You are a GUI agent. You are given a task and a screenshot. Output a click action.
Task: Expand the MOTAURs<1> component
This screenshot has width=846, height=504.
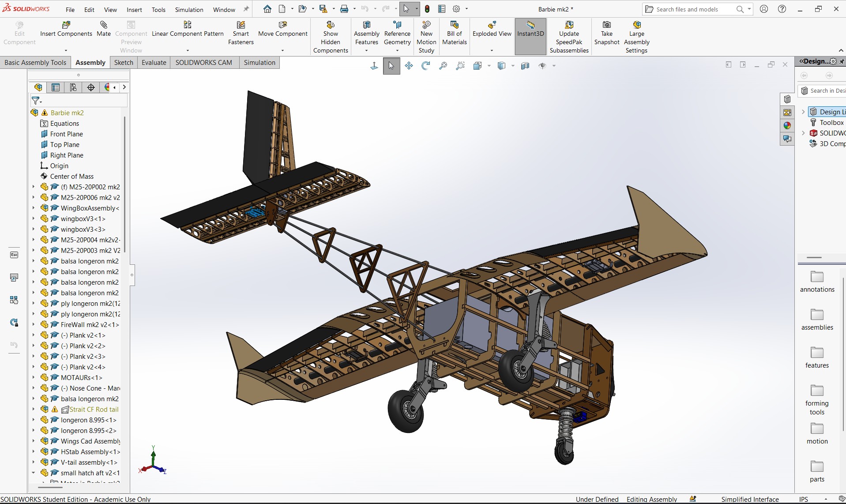pos(33,377)
